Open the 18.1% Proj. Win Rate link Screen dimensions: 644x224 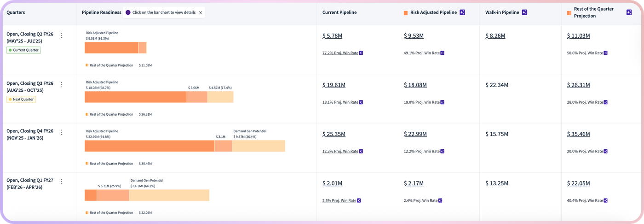coord(340,102)
